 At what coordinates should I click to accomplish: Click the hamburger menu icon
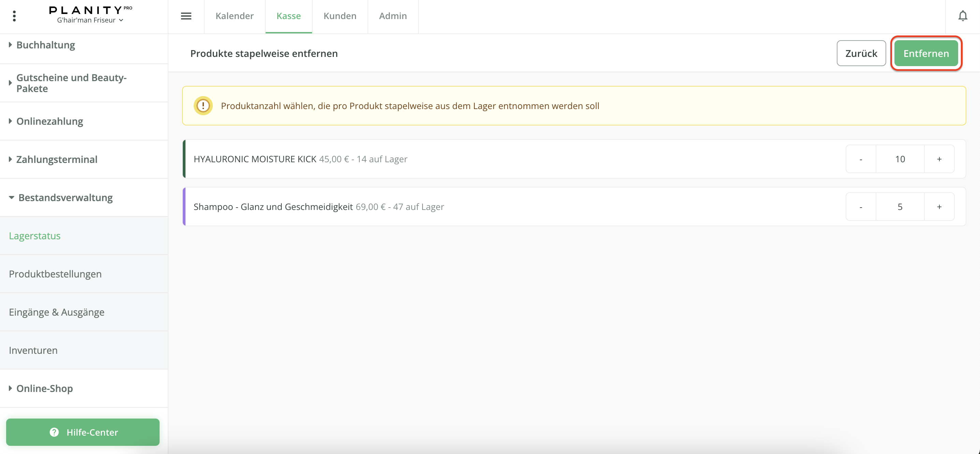pyautogui.click(x=186, y=16)
